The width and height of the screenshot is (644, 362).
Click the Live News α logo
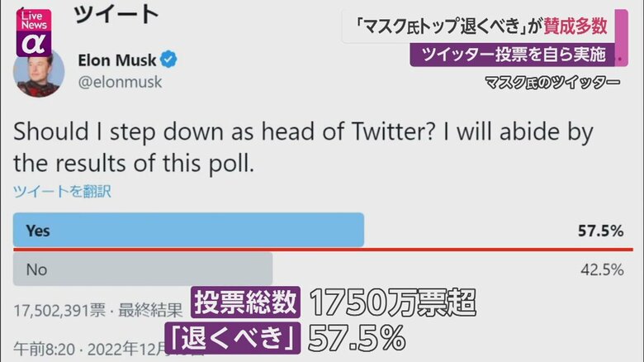click(32, 32)
